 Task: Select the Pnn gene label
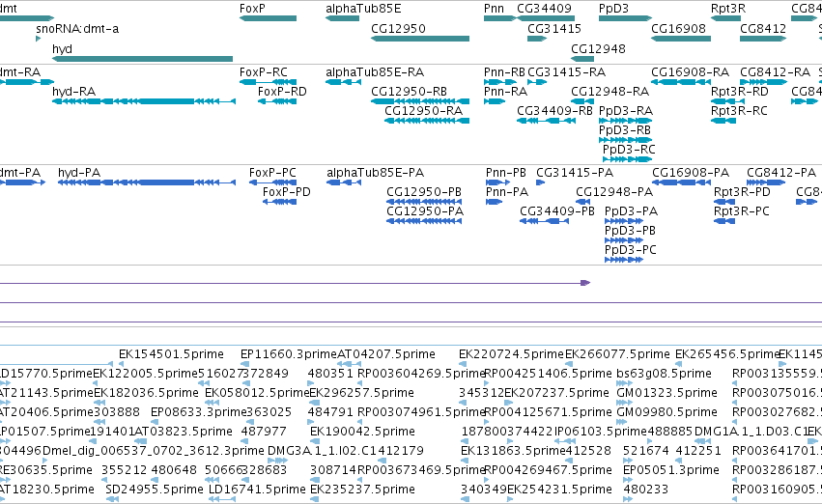[494, 9]
